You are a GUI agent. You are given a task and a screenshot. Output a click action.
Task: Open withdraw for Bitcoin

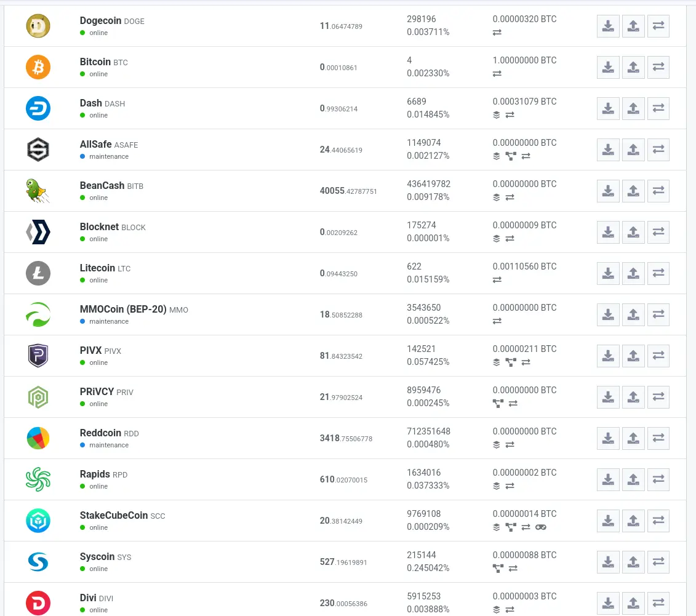pos(633,68)
